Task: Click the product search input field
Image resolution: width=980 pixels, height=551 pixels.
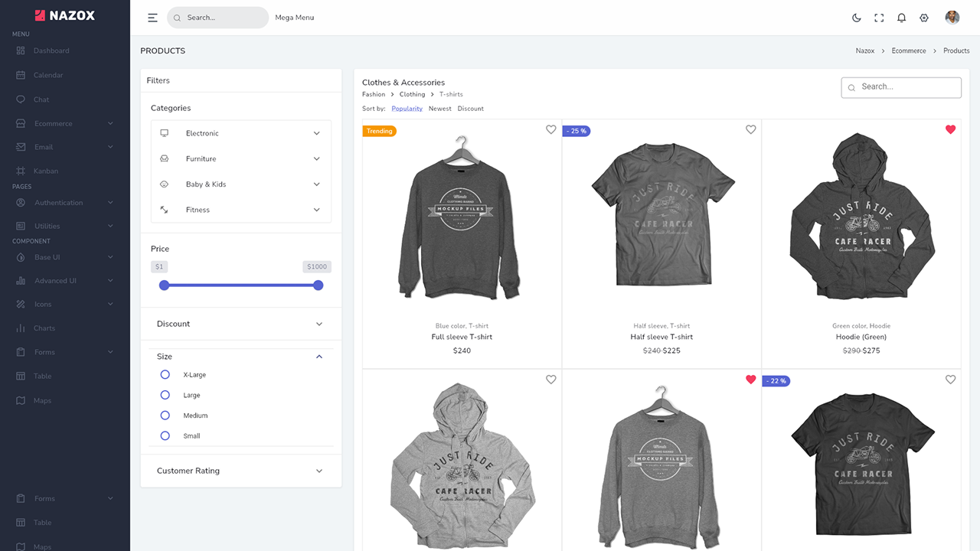Action: (901, 87)
